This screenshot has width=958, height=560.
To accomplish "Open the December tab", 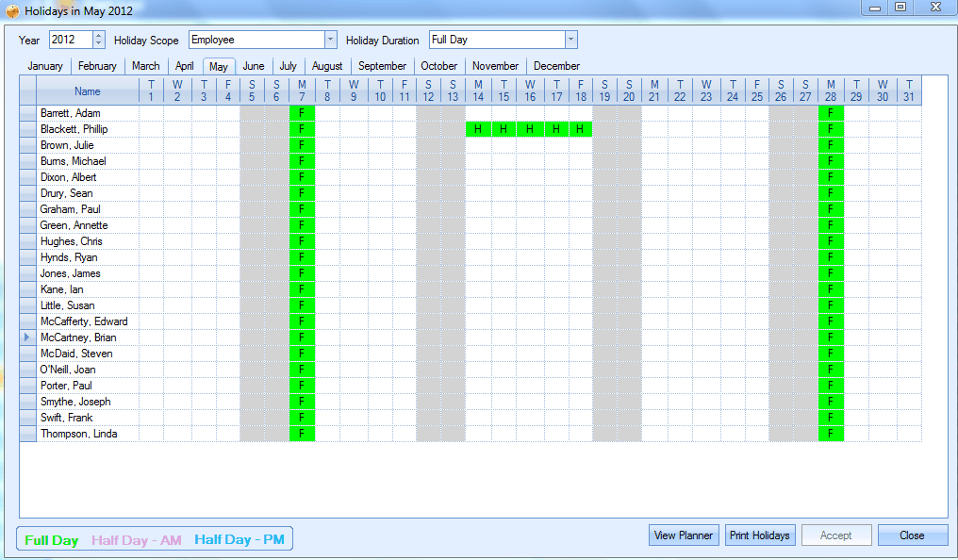I will coord(556,66).
